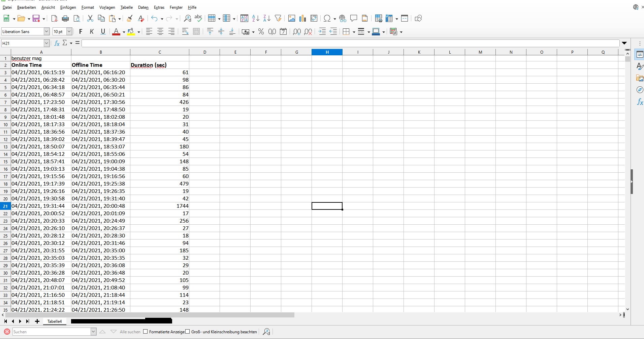The height and width of the screenshot is (339, 644).
Task: Click Sort Descending icon
Action: [267, 19]
